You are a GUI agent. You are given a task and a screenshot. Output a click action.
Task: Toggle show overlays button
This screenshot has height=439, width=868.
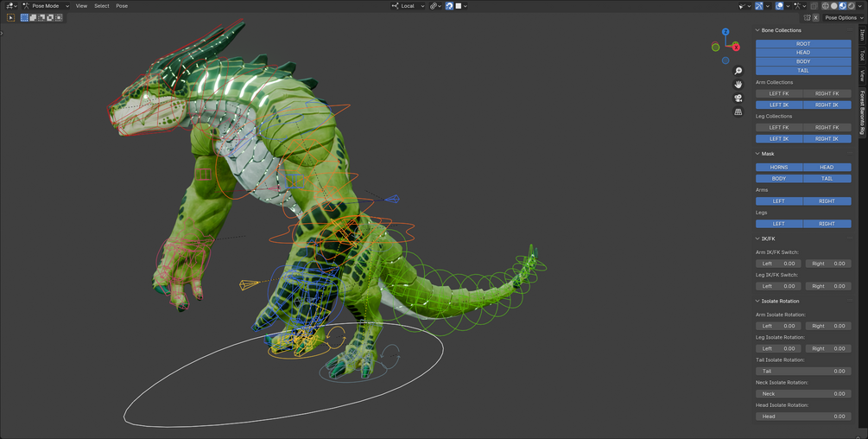pos(779,6)
